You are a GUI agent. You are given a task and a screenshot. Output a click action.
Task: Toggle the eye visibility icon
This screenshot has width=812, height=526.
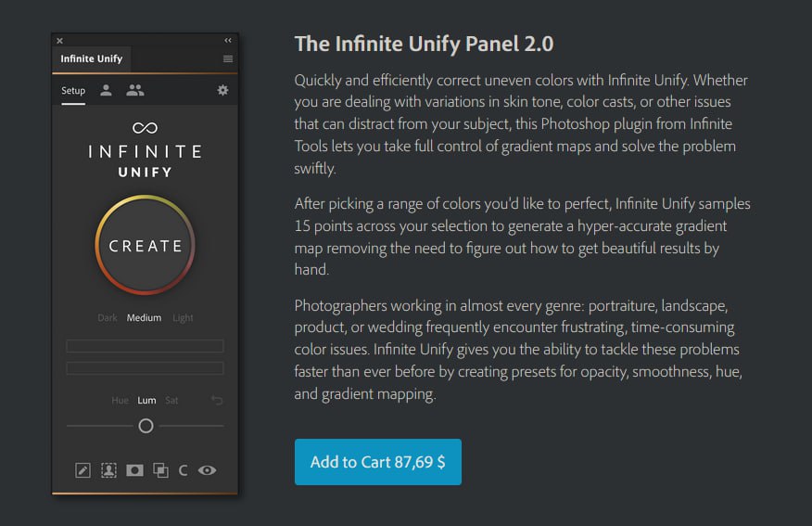[x=207, y=470]
